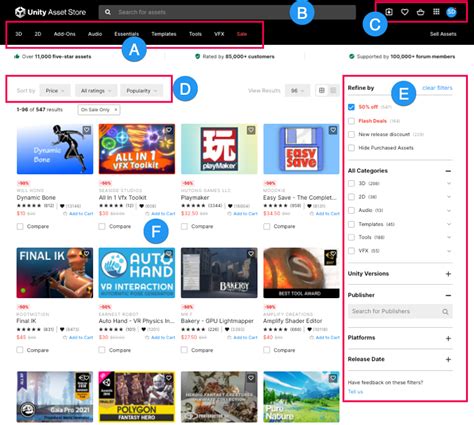Open the All ratings dropdown
The image size is (474, 425).
click(96, 91)
